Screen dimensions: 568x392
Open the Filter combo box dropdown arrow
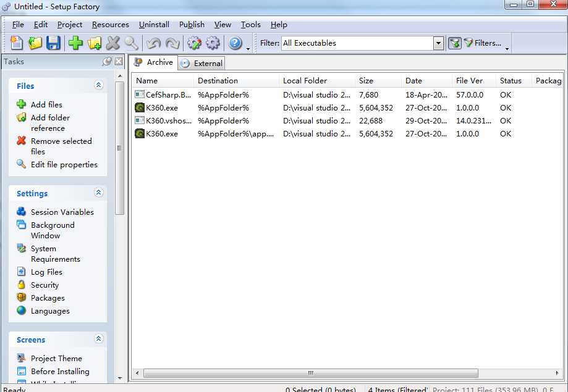click(x=438, y=43)
